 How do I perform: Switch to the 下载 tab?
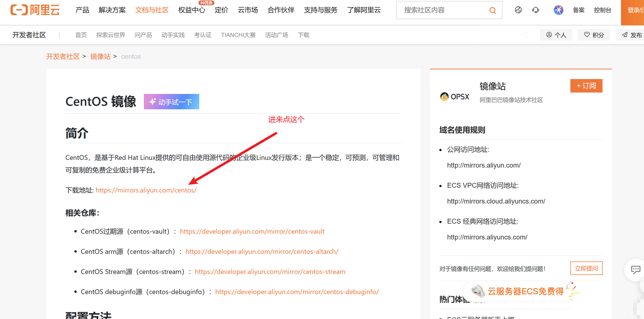pos(304,35)
